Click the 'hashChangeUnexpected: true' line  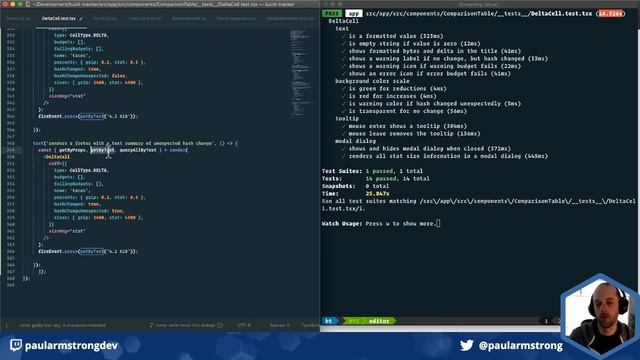[x=89, y=211]
